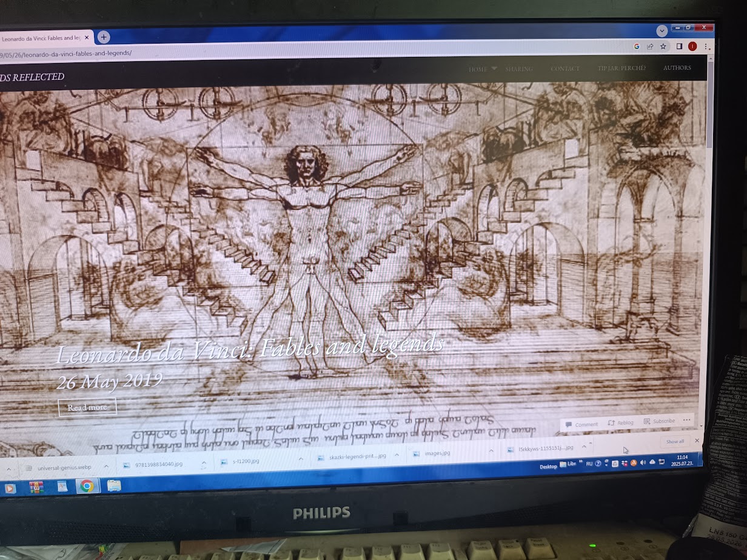
Task: Expand options for universal-genius.webp download
Action: coord(106,467)
